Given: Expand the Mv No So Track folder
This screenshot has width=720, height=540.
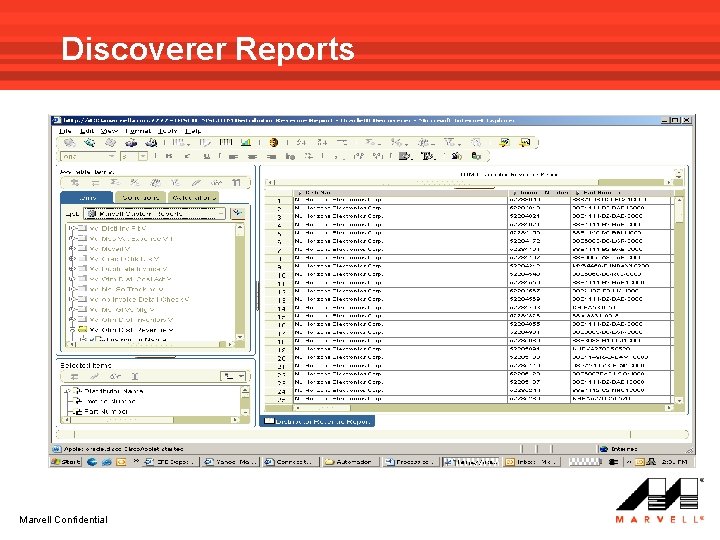Looking at the screenshot, I should tap(72, 289).
